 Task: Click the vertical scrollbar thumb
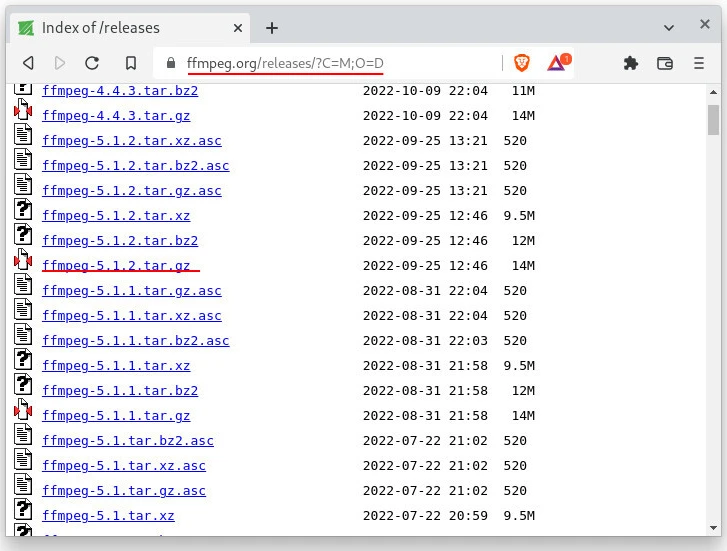point(713,118)
